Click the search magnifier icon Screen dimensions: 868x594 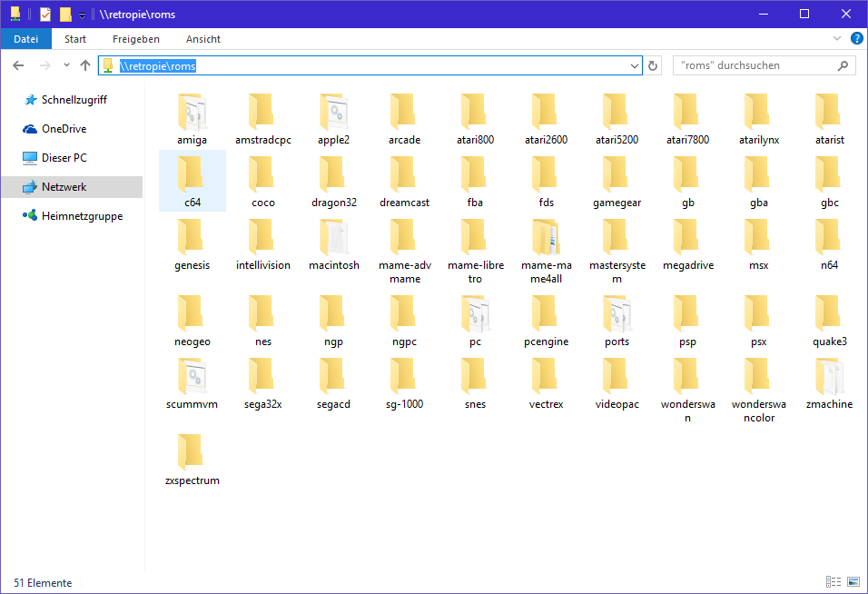click(843, 65)
